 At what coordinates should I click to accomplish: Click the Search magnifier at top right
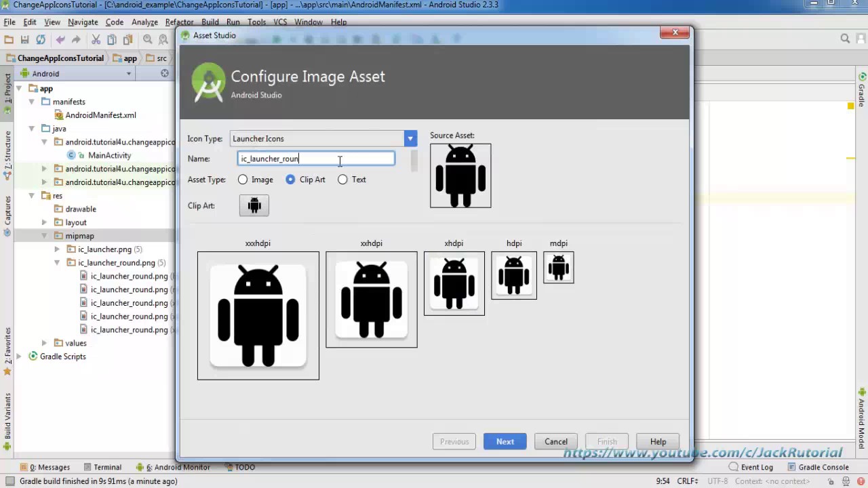tap(845, 39)
